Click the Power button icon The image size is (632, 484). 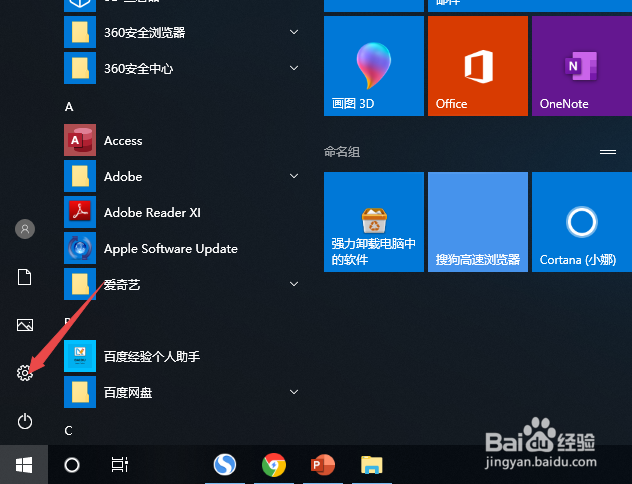coord(25,421)
